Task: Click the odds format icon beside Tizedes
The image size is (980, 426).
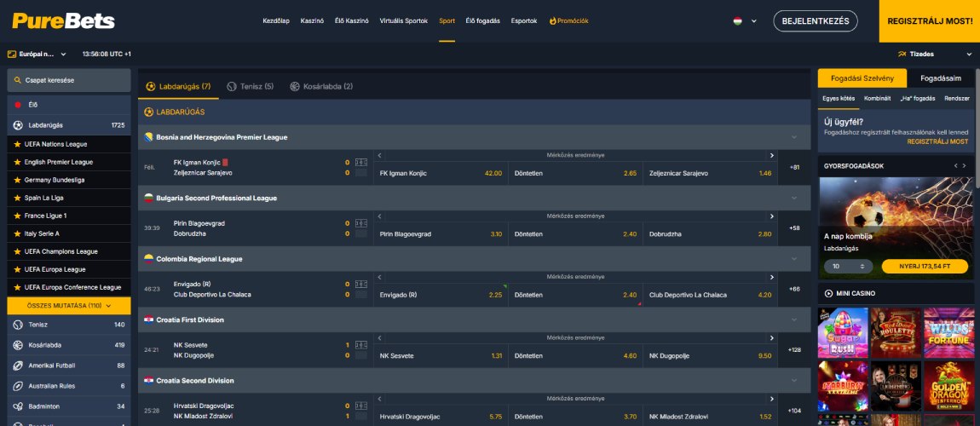Action: pyautogui.click(x=902, y=55)
